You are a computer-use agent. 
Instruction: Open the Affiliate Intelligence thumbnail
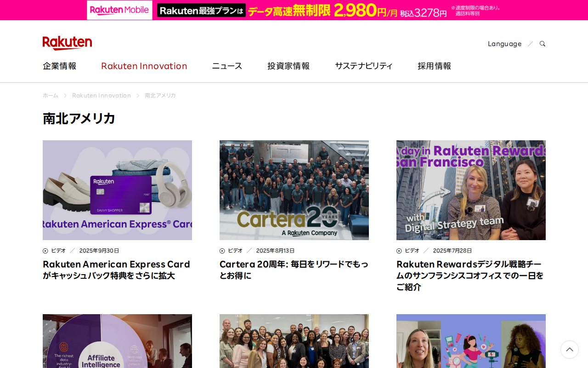click(x=117, y=341)
